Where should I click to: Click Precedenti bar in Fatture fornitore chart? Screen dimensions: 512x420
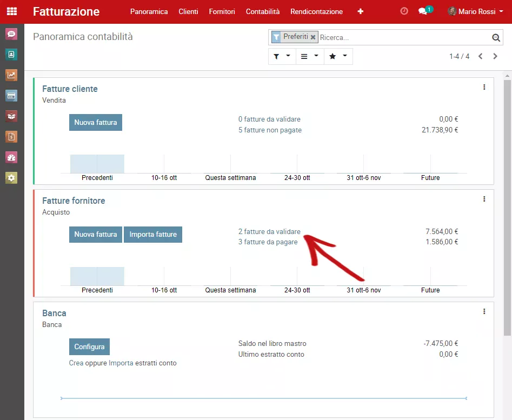click(97, 276)
